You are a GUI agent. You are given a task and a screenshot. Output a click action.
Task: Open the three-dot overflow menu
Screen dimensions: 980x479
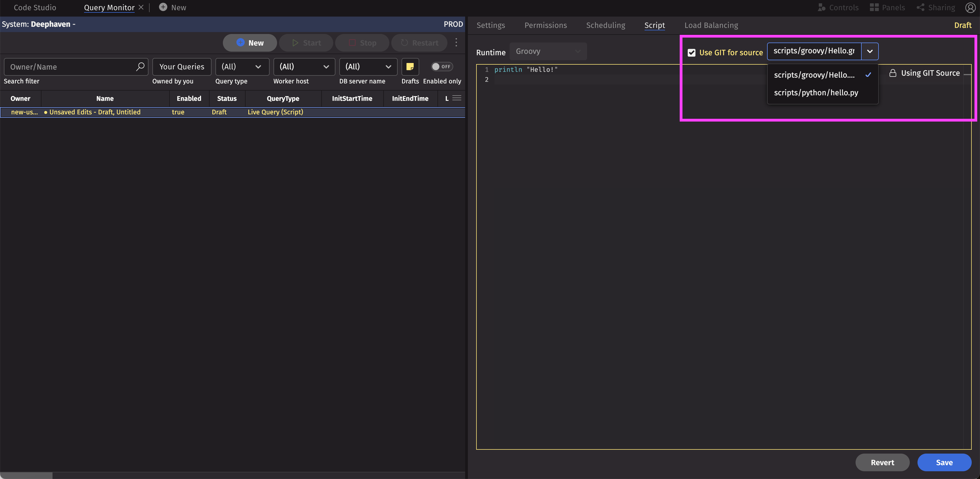click(x=456, y=43)
